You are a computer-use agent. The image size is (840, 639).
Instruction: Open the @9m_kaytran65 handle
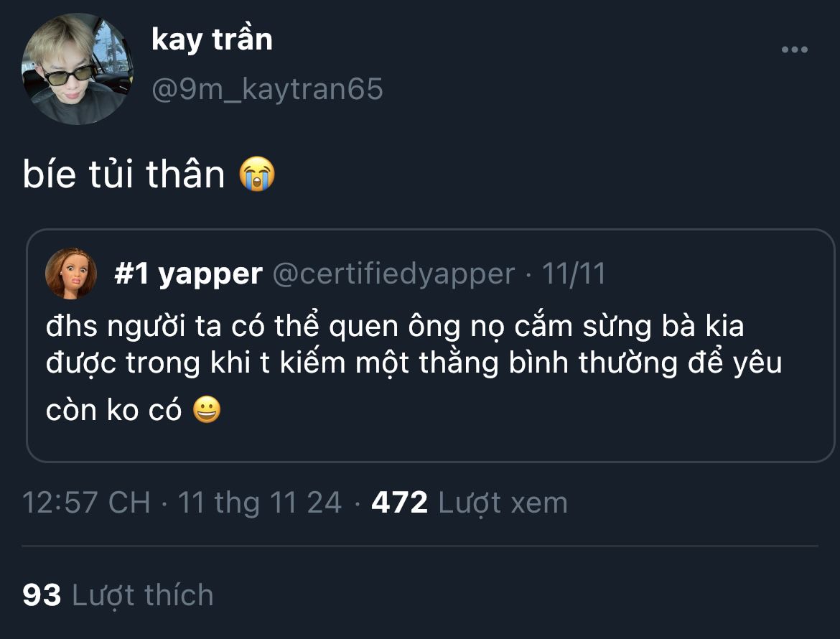tap(267, 89)
